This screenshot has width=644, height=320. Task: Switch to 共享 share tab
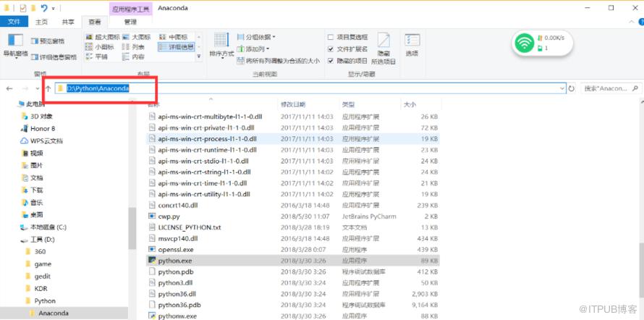(68, 22)
